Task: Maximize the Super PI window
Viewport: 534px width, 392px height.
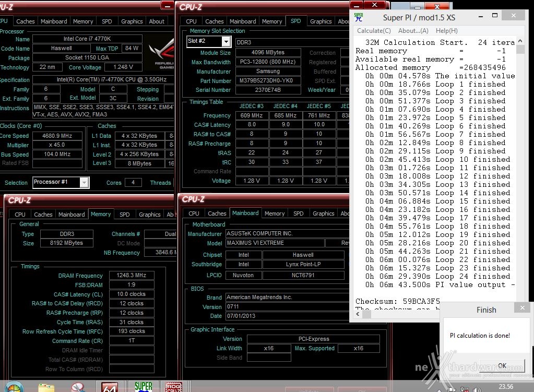Action: point(495,15)
